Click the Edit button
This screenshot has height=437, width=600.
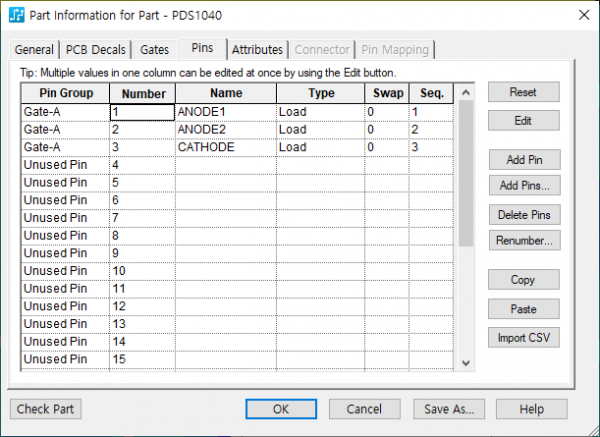click(x=523, y=120)
